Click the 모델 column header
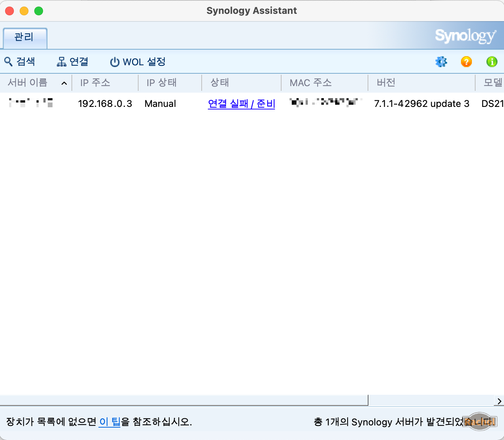Screen dimensions: 504x440 tap(490, 83)
